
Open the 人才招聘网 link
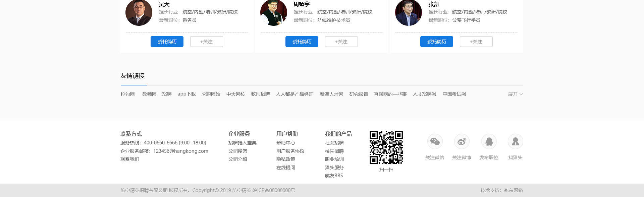424,94
